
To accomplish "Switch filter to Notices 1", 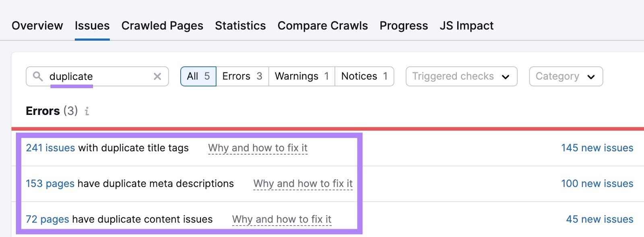I will (364, 76).
